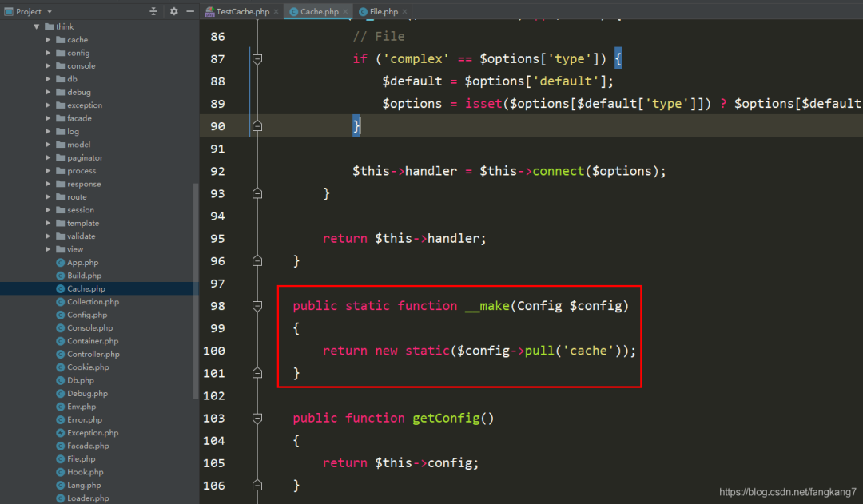Open Facade.php in project tree

tap(88, 446)
